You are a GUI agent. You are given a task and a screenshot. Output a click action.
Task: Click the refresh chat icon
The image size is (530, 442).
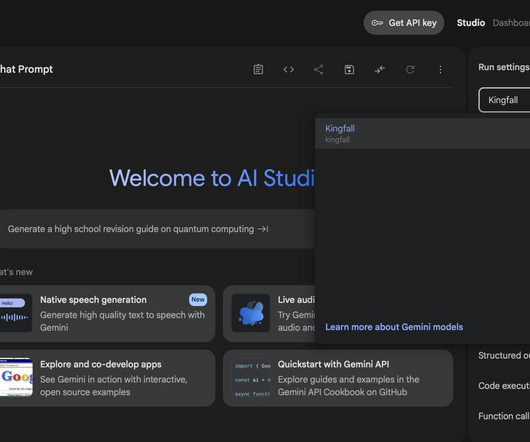pos(410,70)
